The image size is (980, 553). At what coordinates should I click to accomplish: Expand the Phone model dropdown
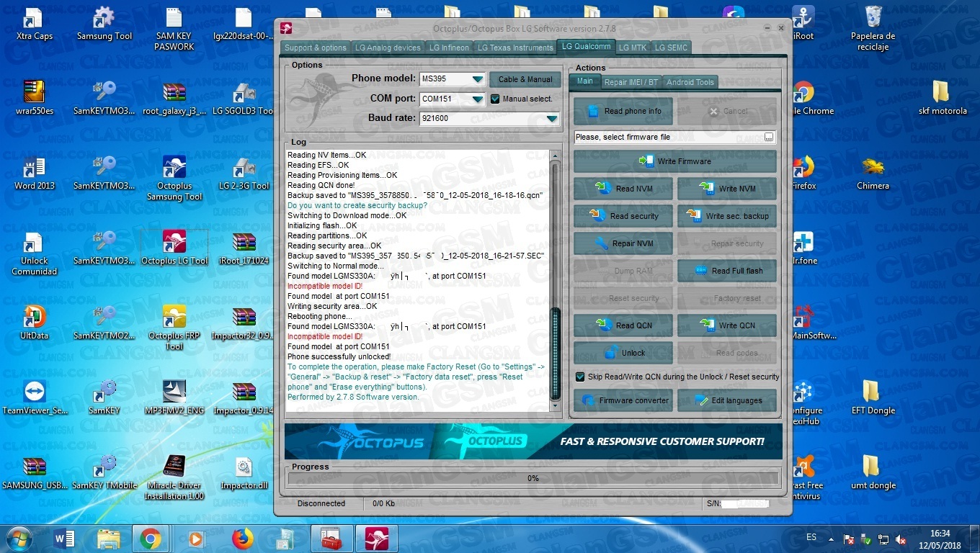coord(478,79)
